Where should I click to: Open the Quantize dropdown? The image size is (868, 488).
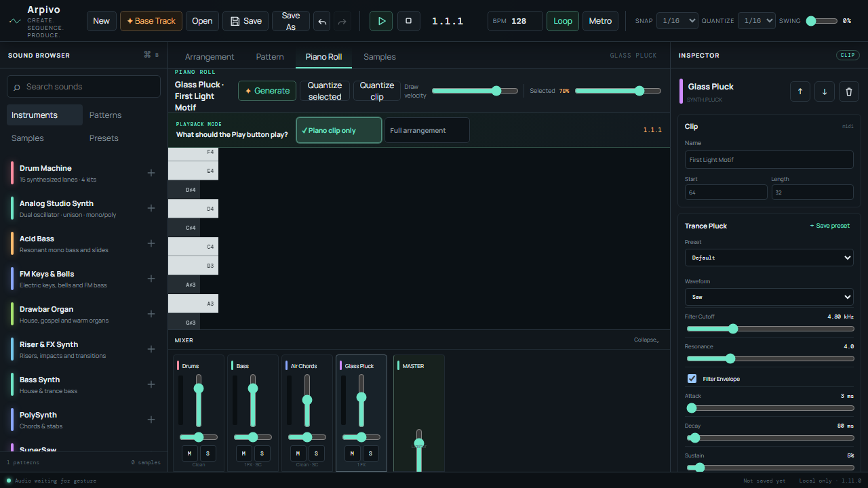[x=757, y=21]
